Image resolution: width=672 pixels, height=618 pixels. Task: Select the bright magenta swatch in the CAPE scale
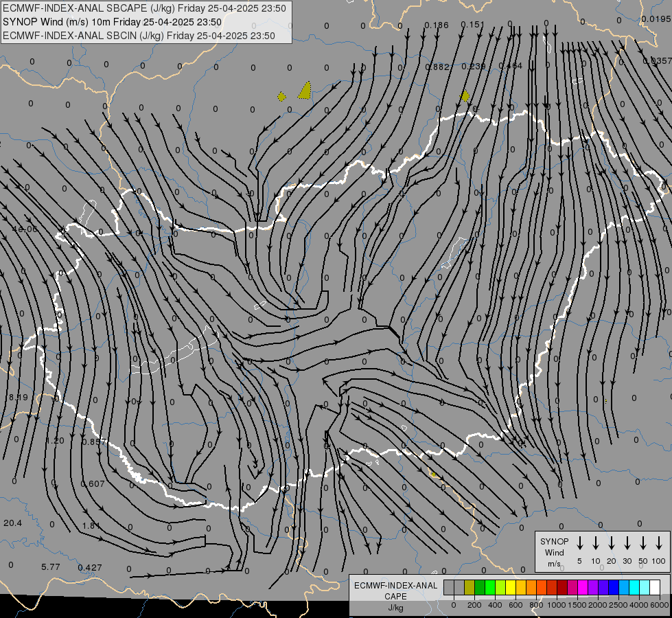pyautogui.click(x=583, y=587)
